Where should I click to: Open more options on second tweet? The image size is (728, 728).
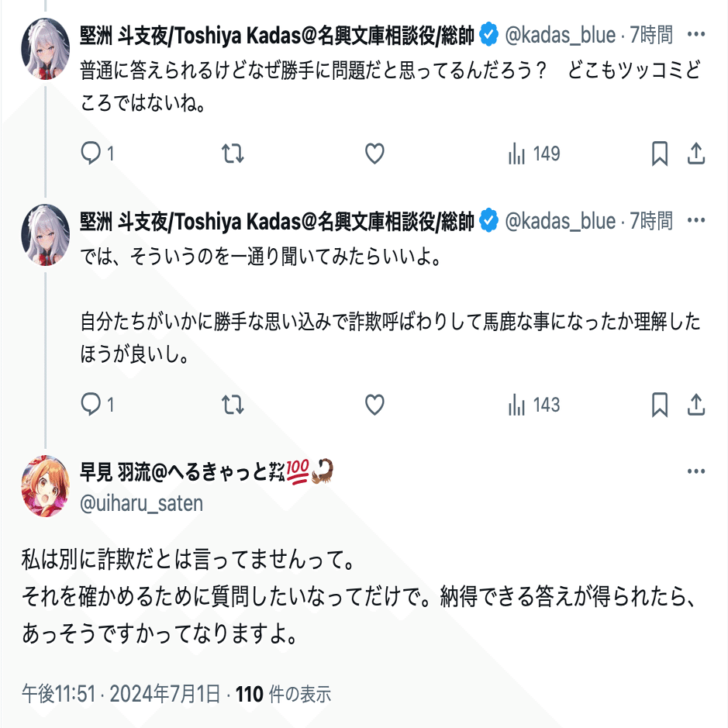pyautogui.click(x=696, y=221)
